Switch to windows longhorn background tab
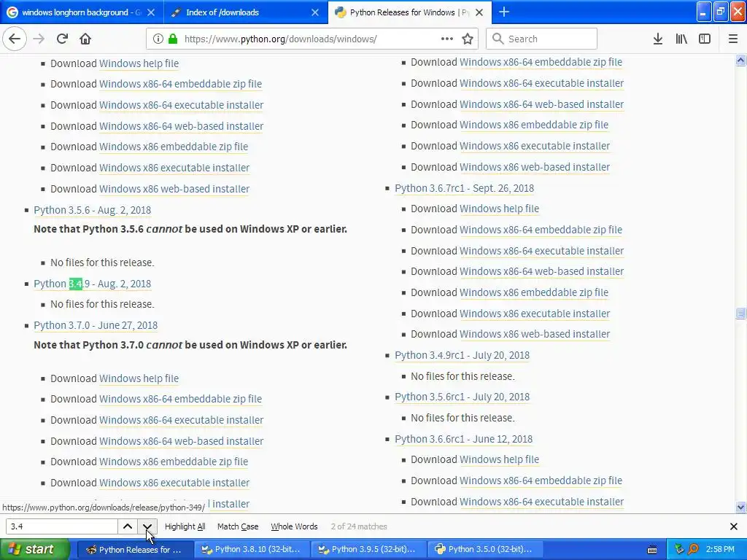This screenshot has width=747, height=560. point(82,12)
